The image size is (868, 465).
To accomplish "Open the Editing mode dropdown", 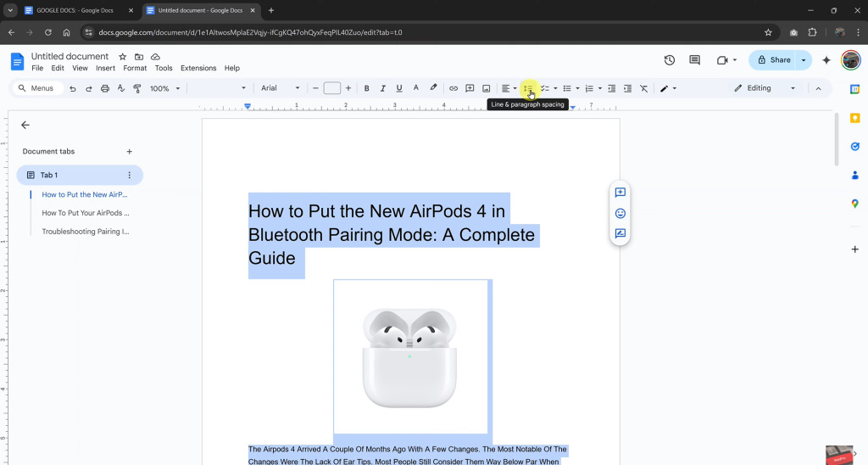I will 765,88.
